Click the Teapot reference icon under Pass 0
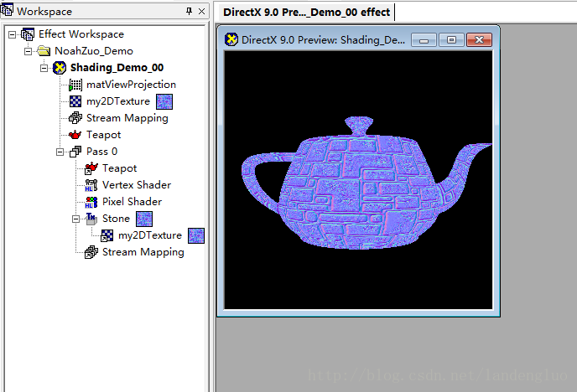The height and width of the screenshot is (392, 577). coord(91,168)
